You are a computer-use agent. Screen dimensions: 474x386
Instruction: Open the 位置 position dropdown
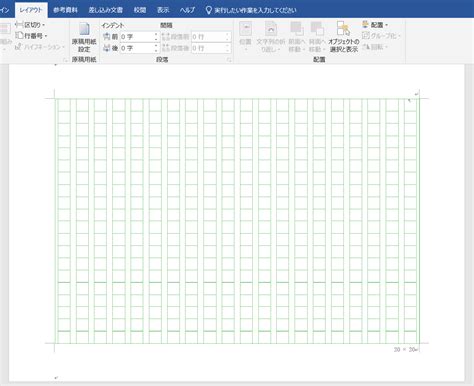245,37
